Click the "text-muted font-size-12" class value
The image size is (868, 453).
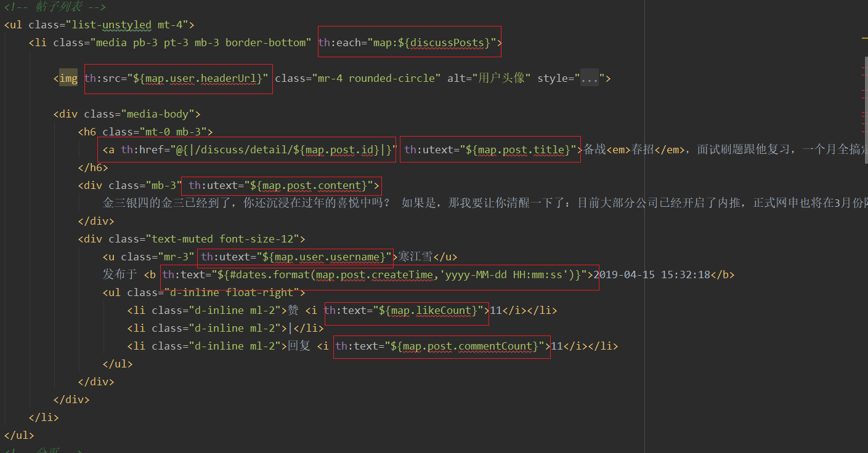(222, 239)
